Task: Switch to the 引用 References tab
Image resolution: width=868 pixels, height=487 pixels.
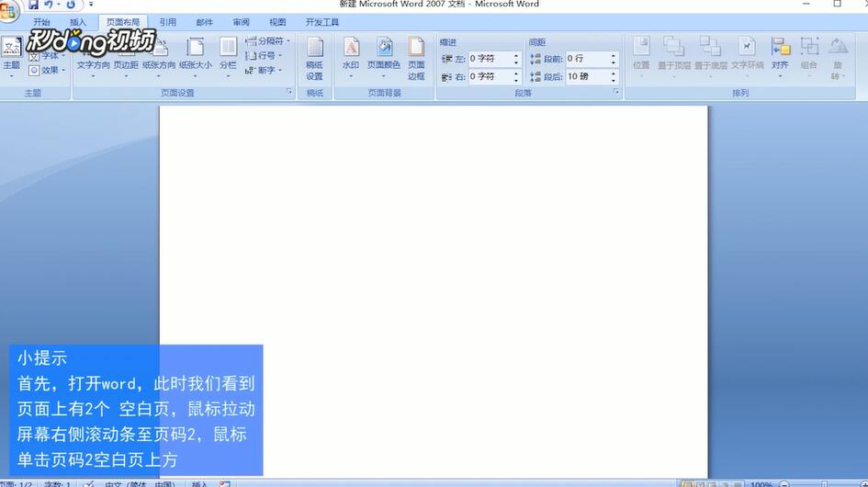Action: pos(168,22)
